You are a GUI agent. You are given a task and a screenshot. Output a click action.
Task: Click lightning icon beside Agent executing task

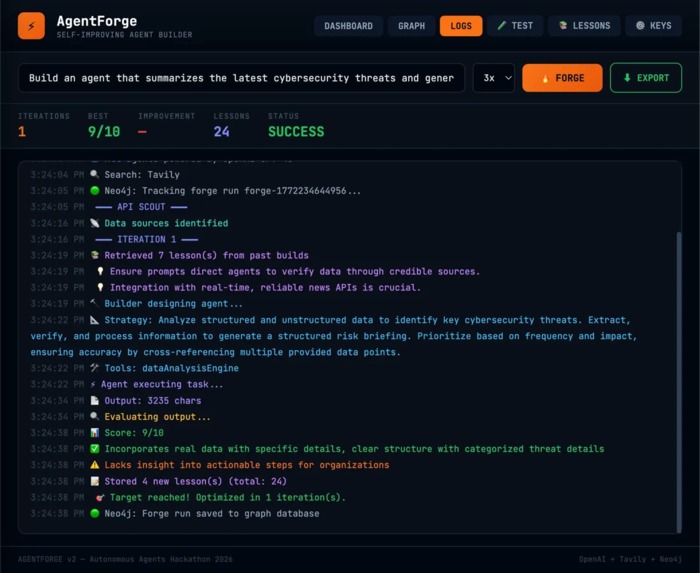[93, 384]
